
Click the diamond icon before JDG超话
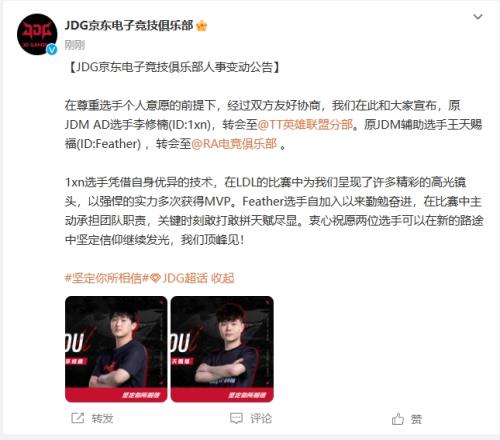click(x=155, y=278)
